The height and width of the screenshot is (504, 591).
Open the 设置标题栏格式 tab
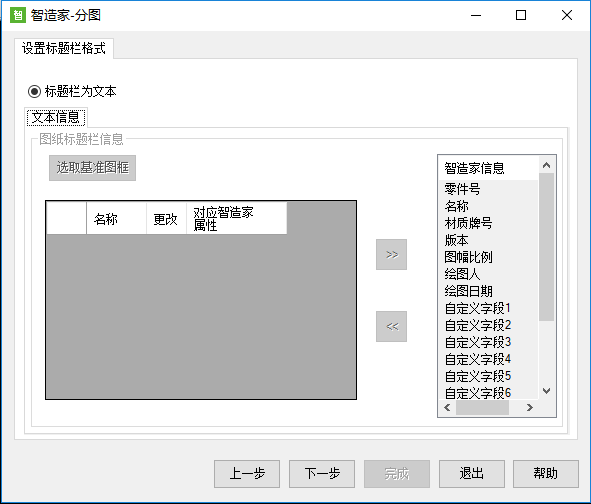pos(64,48)
